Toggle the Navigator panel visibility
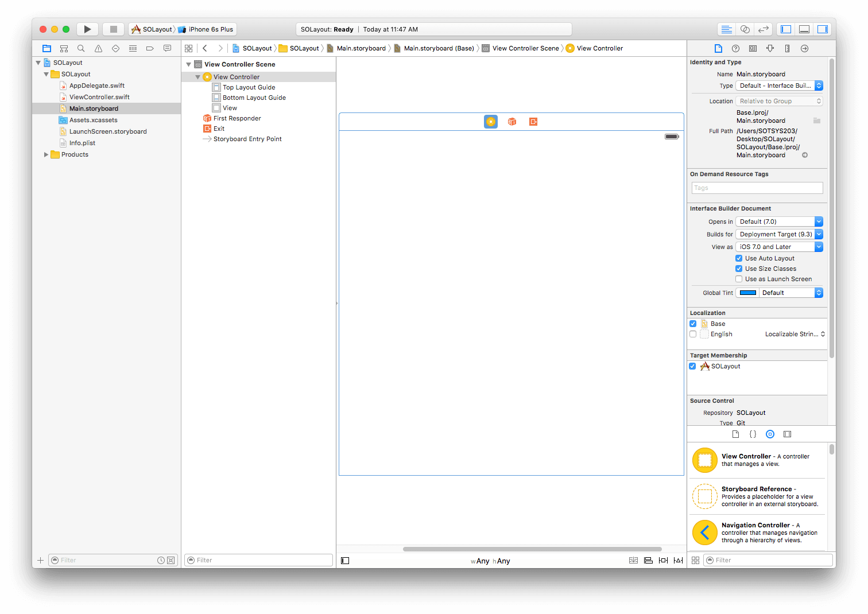 tap(786, 29)
